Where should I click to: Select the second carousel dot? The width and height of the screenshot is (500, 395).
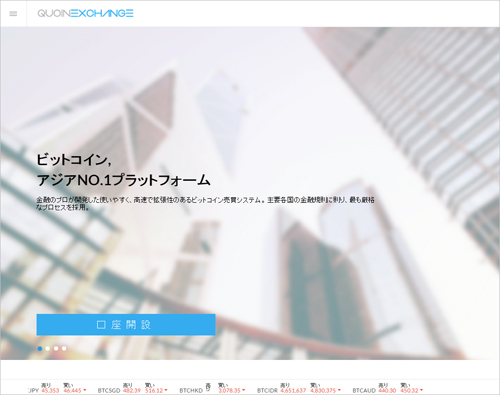(x=48, y=348)
